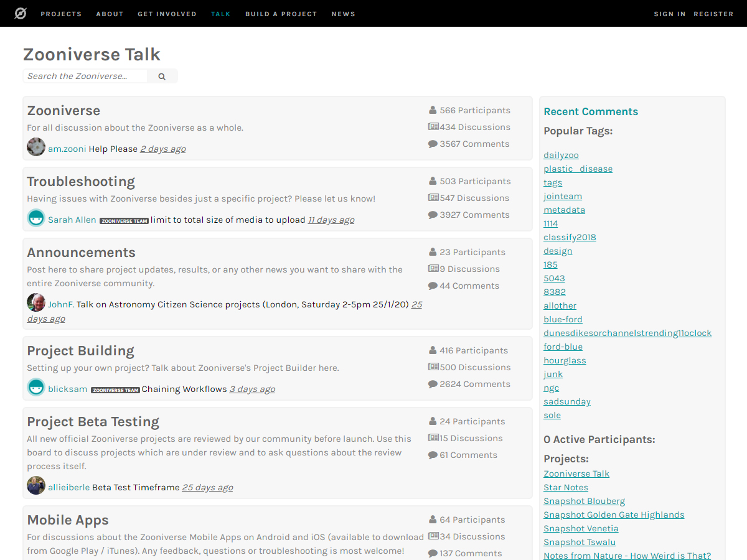Click the Zooniverse logo icon
Viewport: 747px width, 560px height.
tap(21, 13)
